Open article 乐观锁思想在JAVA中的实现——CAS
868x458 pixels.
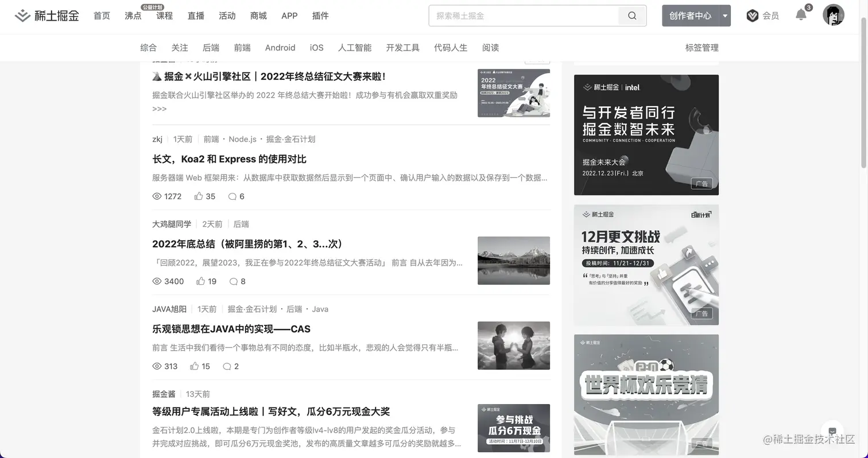coord(231,329)
